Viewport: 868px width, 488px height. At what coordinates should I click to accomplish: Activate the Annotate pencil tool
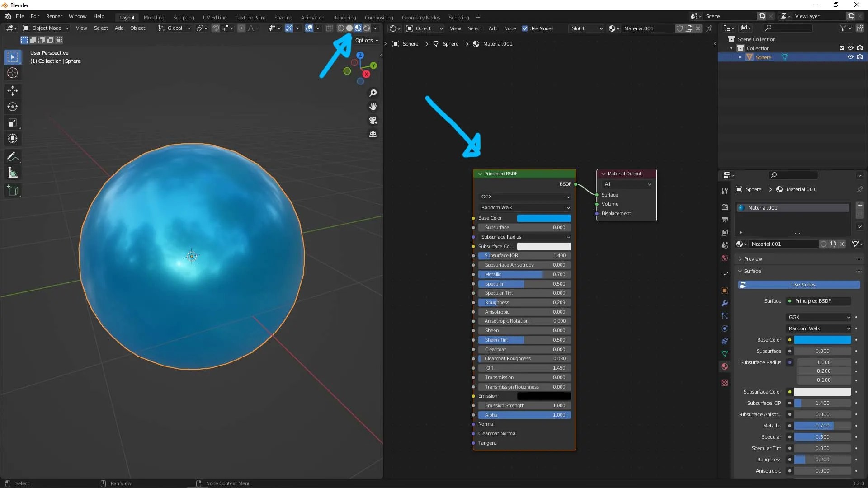coord(13,157)
